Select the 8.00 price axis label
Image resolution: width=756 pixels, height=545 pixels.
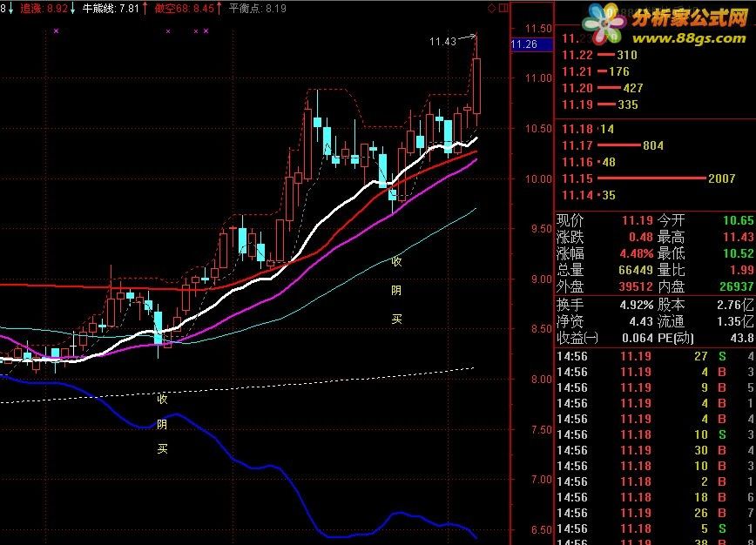click(541, 380)
